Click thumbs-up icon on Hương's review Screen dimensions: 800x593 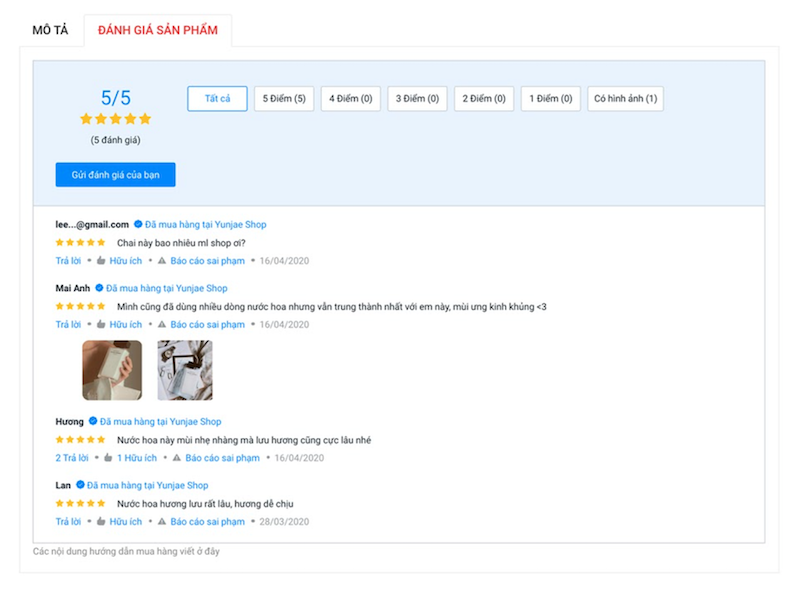coord(108,458)
